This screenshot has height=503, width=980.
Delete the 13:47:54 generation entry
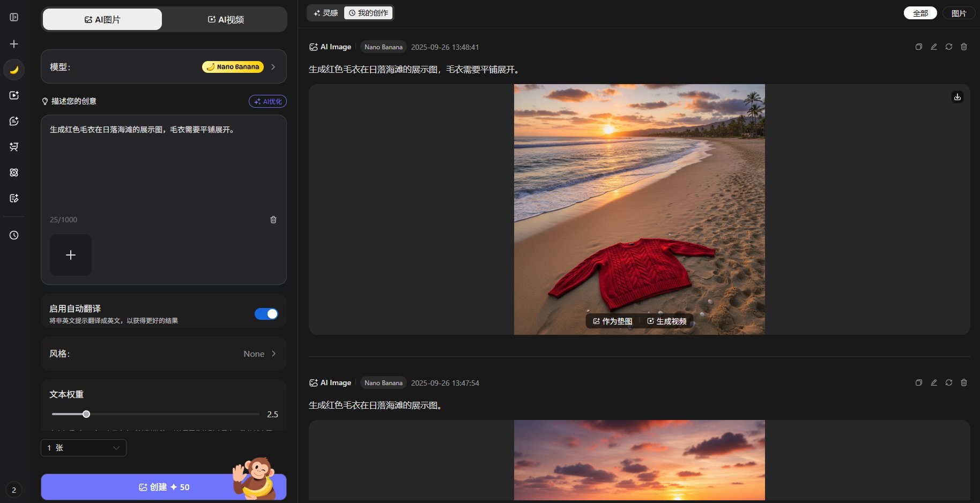(x=964, y=382)
